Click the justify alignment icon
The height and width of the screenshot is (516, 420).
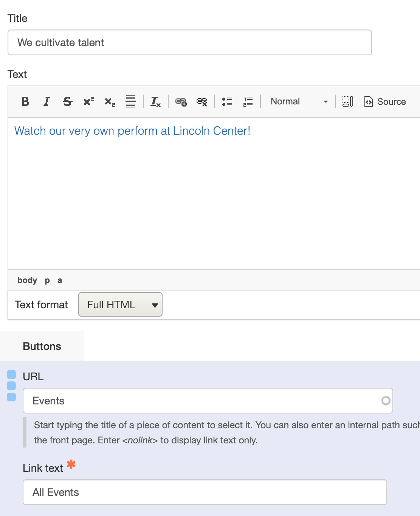pos(131,101)
